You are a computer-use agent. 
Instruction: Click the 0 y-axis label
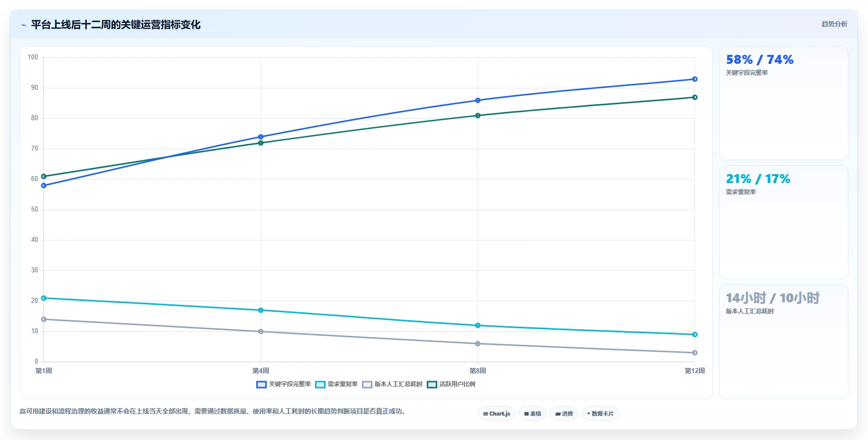click(36, 362)
